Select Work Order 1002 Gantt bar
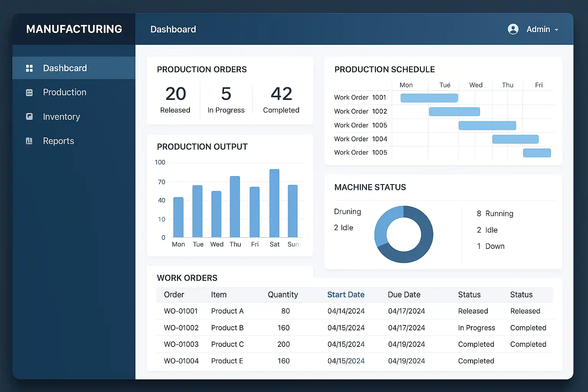The width and height of the screenshot is (588, 392). (x=454, y=111)
